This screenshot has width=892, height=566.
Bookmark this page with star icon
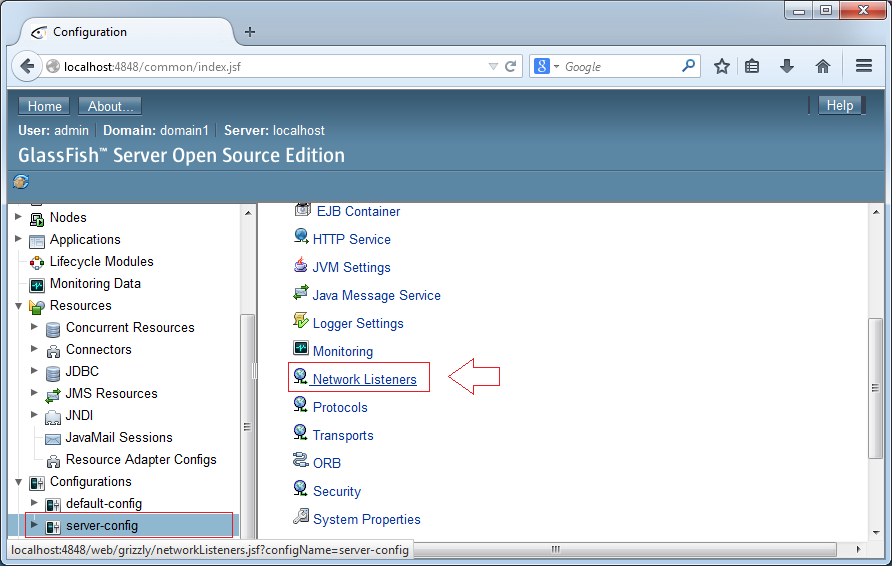(x=722, y=67)
